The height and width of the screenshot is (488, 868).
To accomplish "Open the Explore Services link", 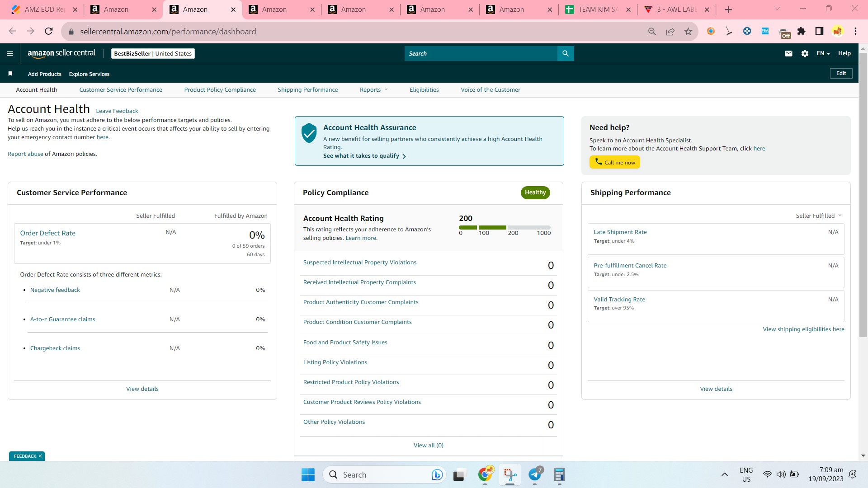I will [x=89, y=74].
